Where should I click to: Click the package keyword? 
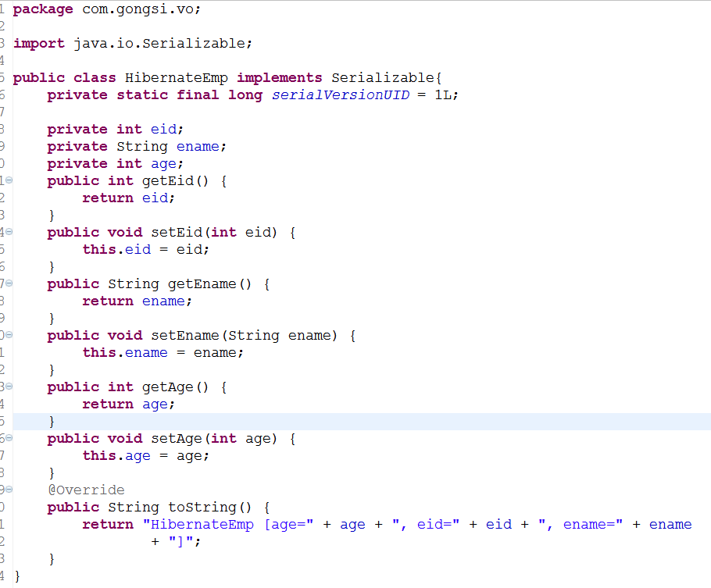point(43,9)
